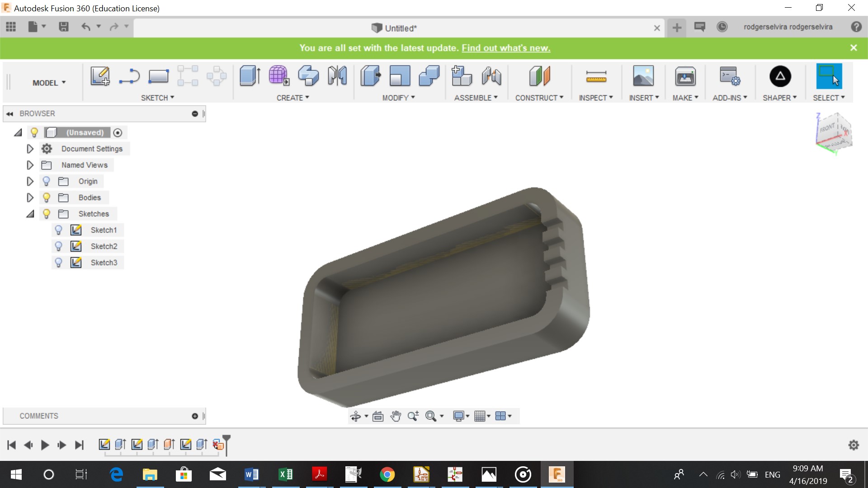Click the Measure tool under Inspect
This screenshot has height=488, width=868.
pyautogui.click(x=596, y=76)
